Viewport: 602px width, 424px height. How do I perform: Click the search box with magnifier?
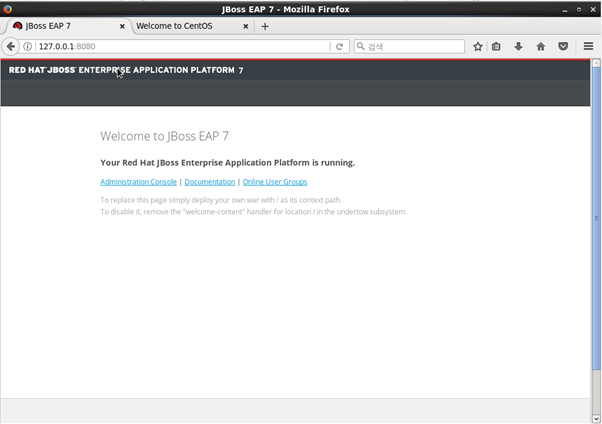[409, 46]
